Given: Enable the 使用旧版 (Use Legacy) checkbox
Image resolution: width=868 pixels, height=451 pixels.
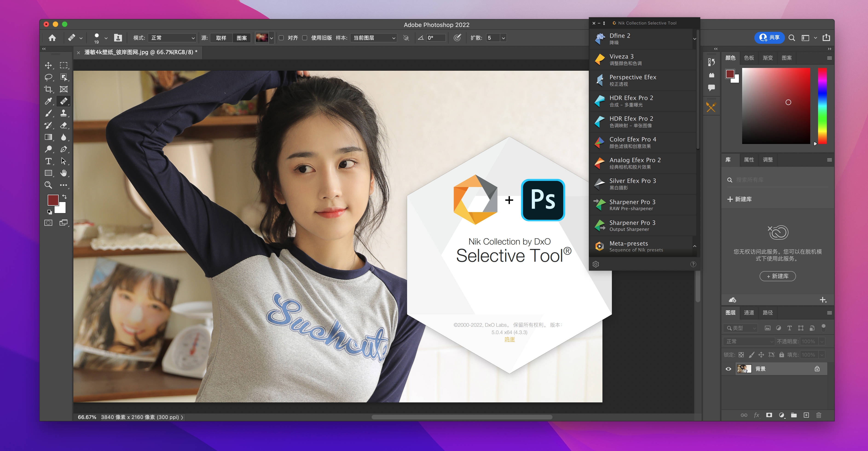Looking at the screenshot, I should tap(305, 38).
